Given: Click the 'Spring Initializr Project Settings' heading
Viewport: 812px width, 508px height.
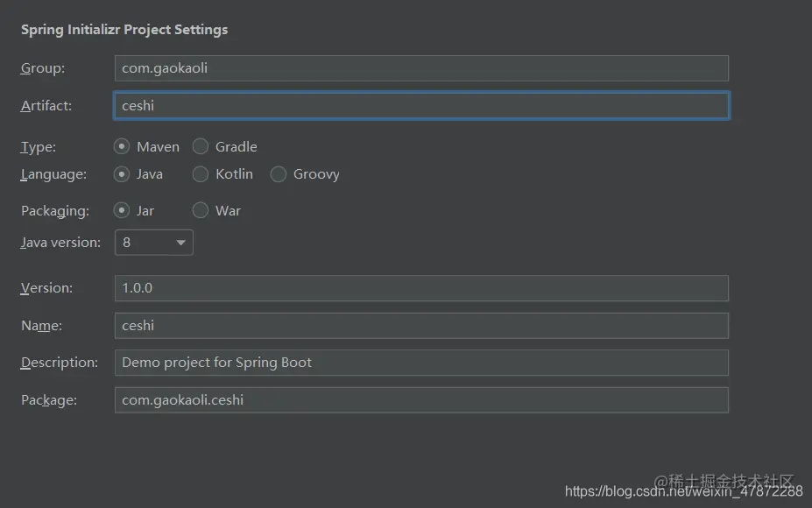Looking at the screenshot, I should click(124, 30).
